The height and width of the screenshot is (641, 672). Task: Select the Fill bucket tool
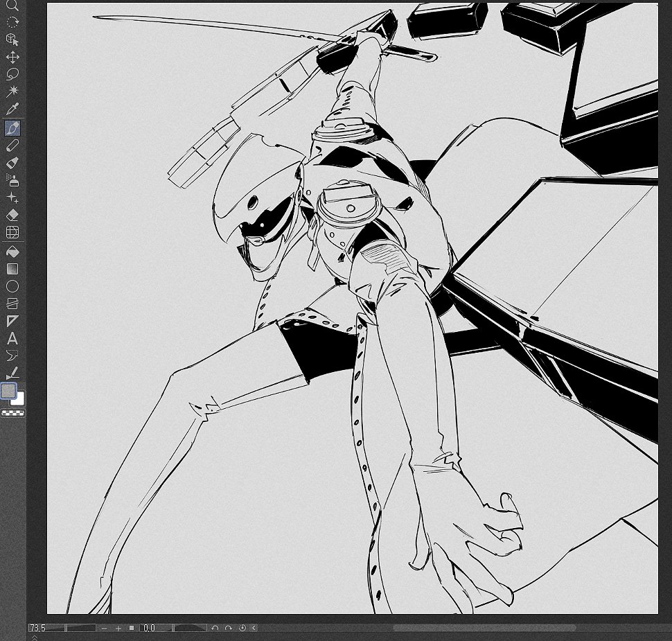pyautogui.click(x=12, y=252)
